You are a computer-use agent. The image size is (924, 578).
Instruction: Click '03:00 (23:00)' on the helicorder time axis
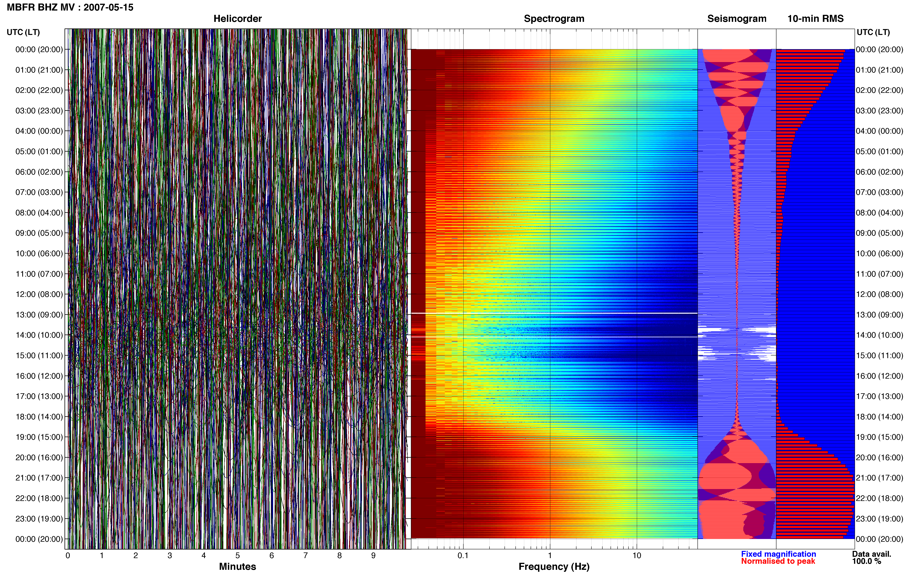pyautogui.click(x=39, y=111)
